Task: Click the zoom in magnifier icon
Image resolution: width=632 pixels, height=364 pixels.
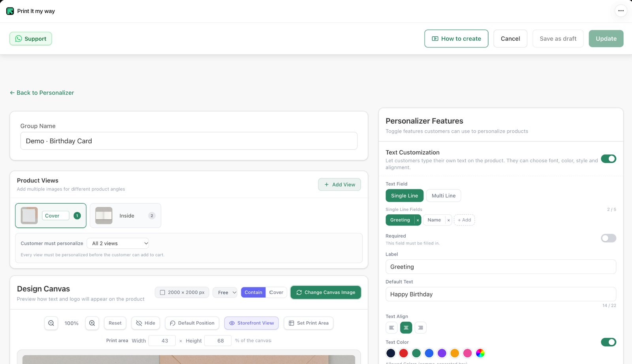Action: tap(92, 323)
